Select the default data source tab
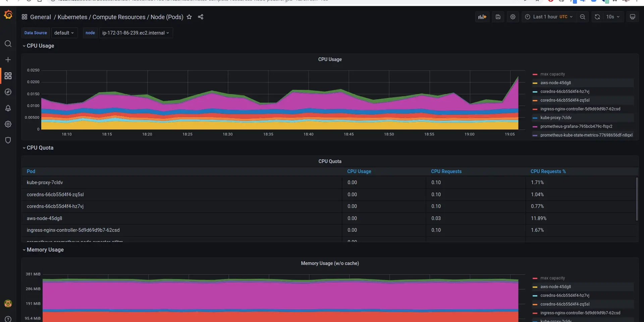The width and height of the screenshot is (644, 322). point(64,33)
